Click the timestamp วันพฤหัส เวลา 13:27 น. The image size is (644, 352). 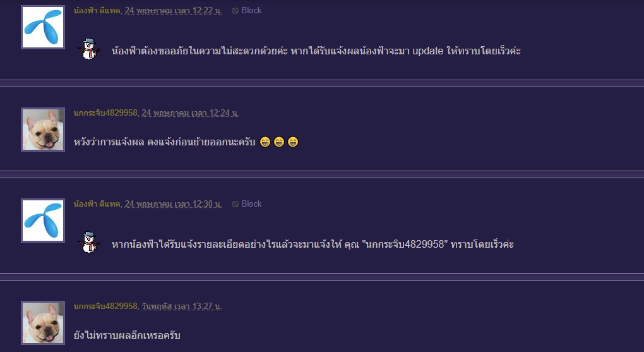(x=181, y=306)
